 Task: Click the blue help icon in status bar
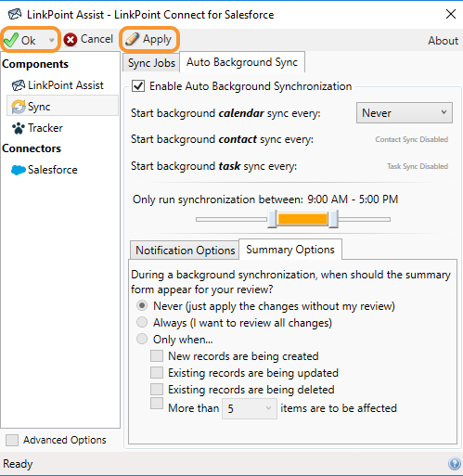pos(455,464)
